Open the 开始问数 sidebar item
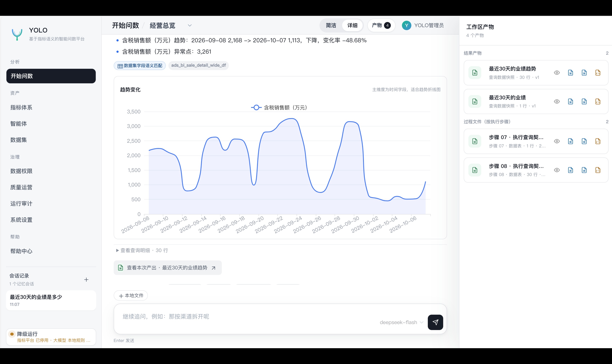 point(51,76)
